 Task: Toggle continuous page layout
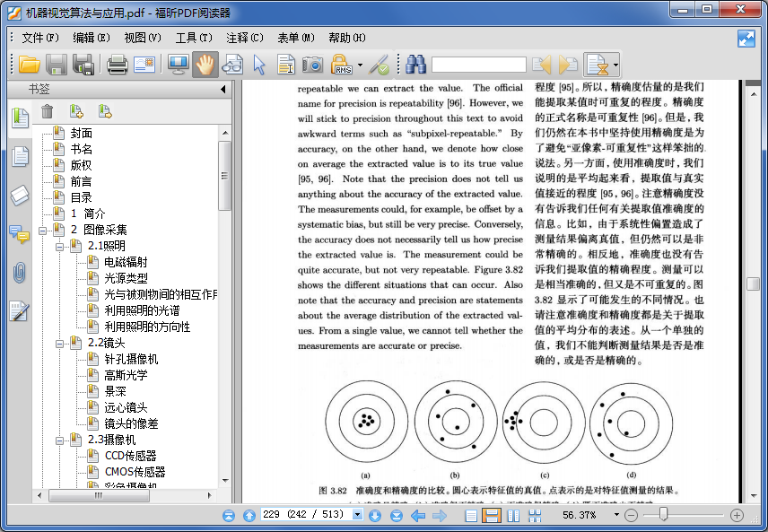tap(492, 515)
